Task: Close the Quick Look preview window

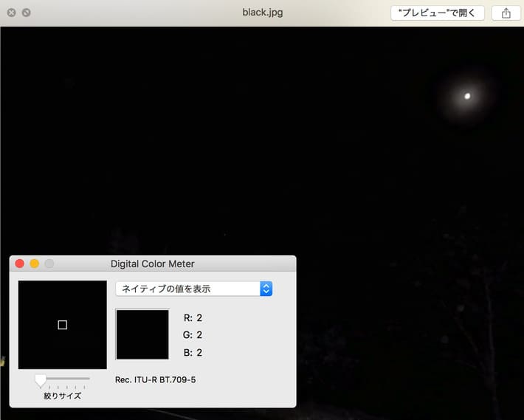Action: coord(11,13)
